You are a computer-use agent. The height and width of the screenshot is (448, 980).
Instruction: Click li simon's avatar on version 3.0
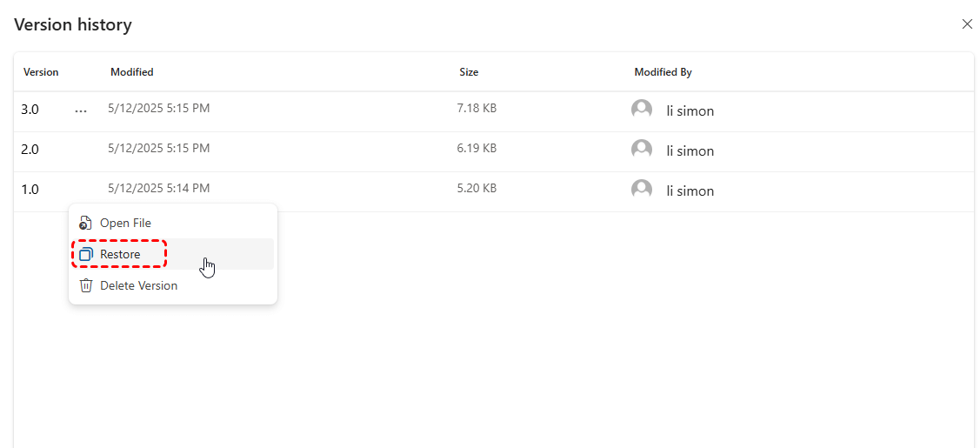tap(641, 110)
